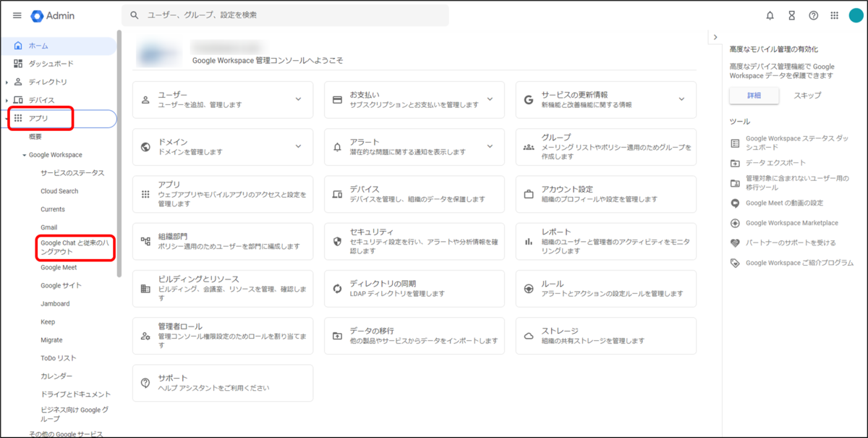Click the 詳細 button

tap(754, 96)
